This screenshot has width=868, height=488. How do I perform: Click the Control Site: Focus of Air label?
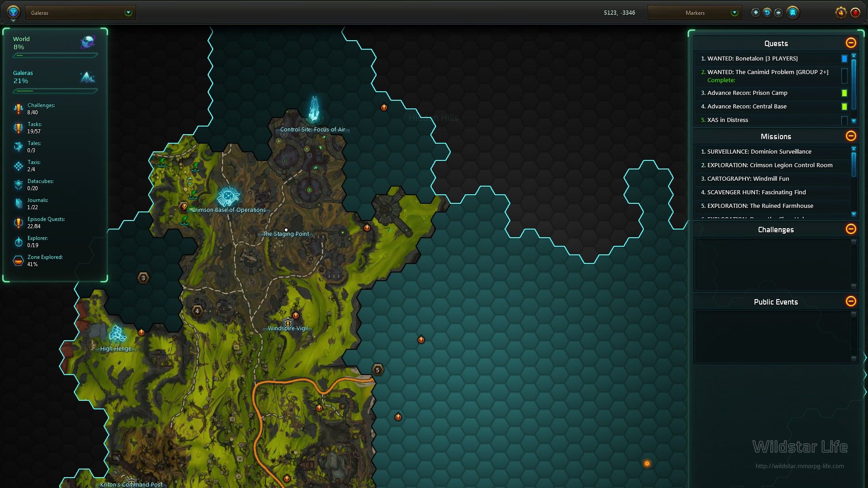coord(312,130)
